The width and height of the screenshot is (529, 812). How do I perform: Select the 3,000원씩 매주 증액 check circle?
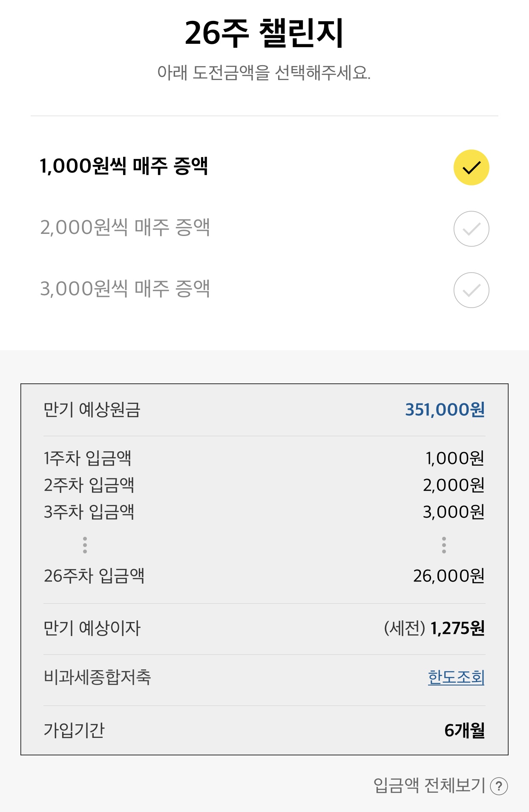[x=471, y=290]
